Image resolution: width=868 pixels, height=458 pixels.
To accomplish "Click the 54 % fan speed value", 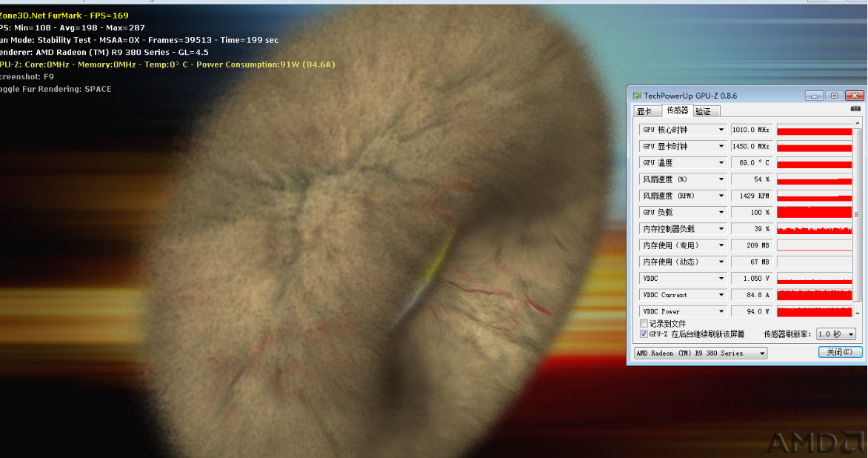I will tap(751, 179).
